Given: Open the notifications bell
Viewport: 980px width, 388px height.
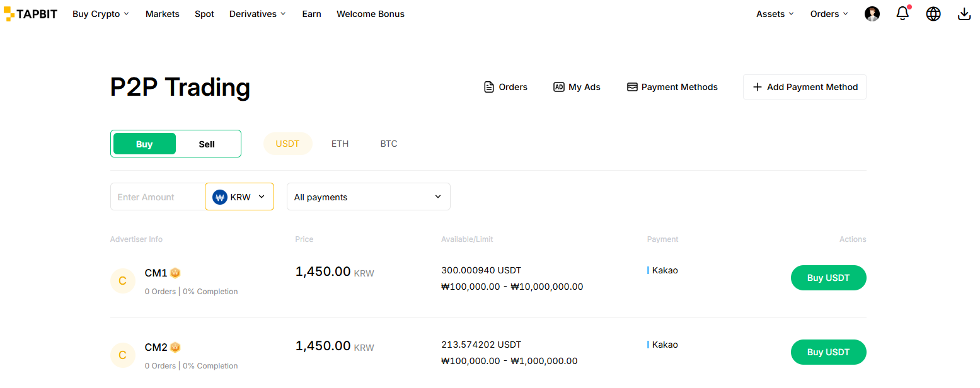Looking at the screenshot, I should coord(902,13).
